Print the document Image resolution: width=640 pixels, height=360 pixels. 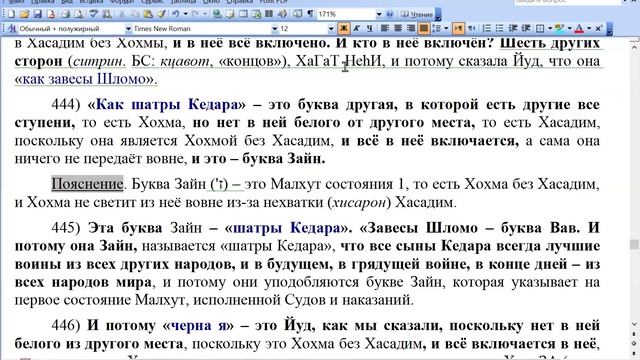pyautogui.click(x=65, y=14)
